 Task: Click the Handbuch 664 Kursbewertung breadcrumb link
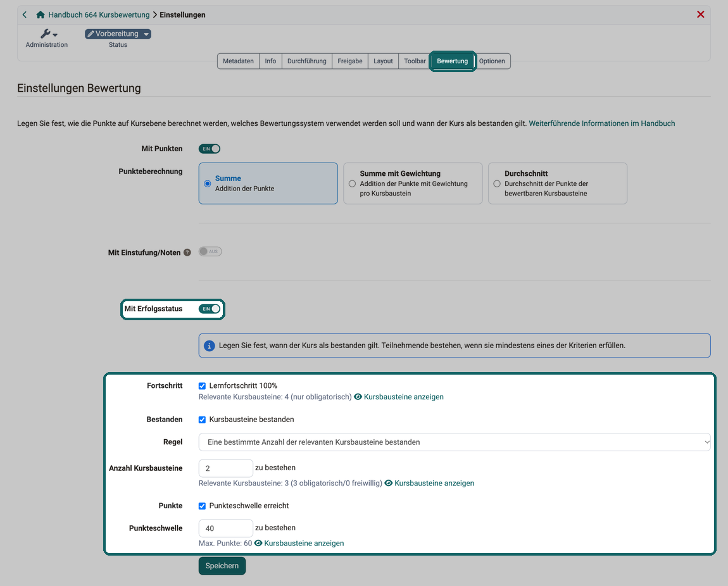(99, 15)
